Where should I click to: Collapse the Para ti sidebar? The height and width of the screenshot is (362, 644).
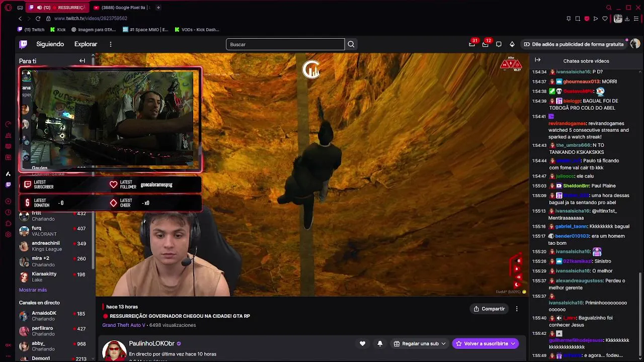coord(82,61)
